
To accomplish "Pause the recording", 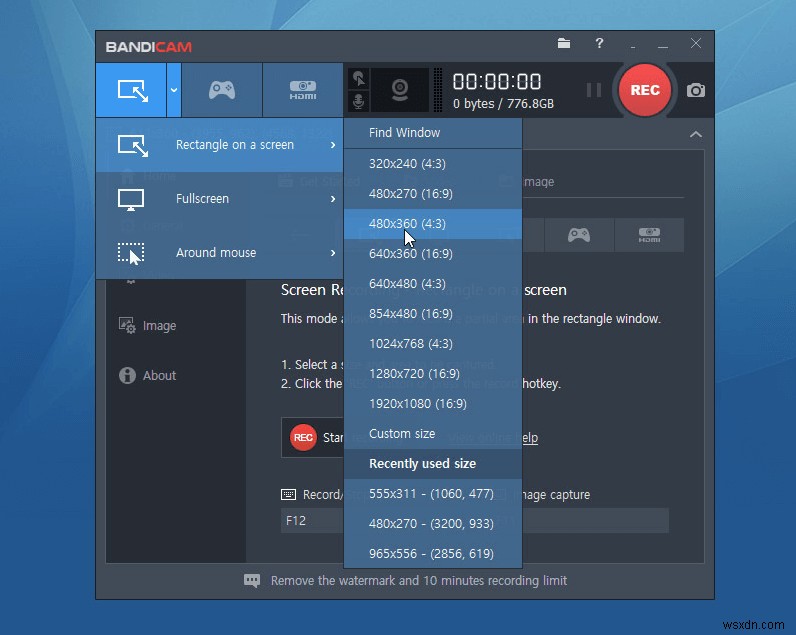I will [x=593, y=90].
